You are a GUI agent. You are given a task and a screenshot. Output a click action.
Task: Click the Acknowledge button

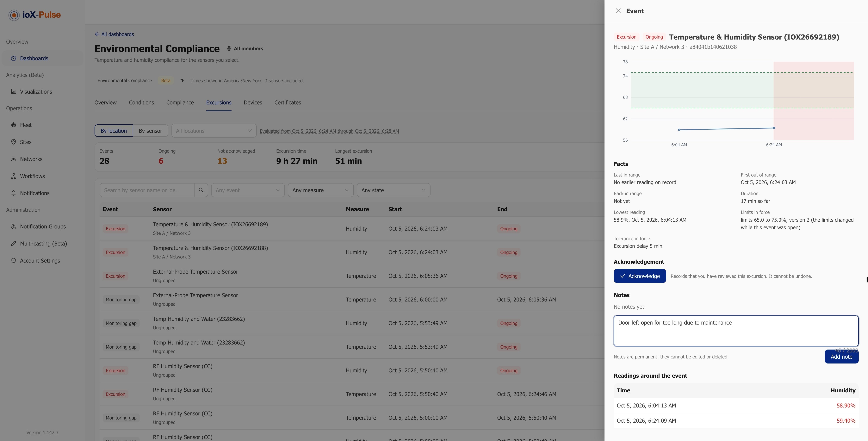click(x=640, y=276)
